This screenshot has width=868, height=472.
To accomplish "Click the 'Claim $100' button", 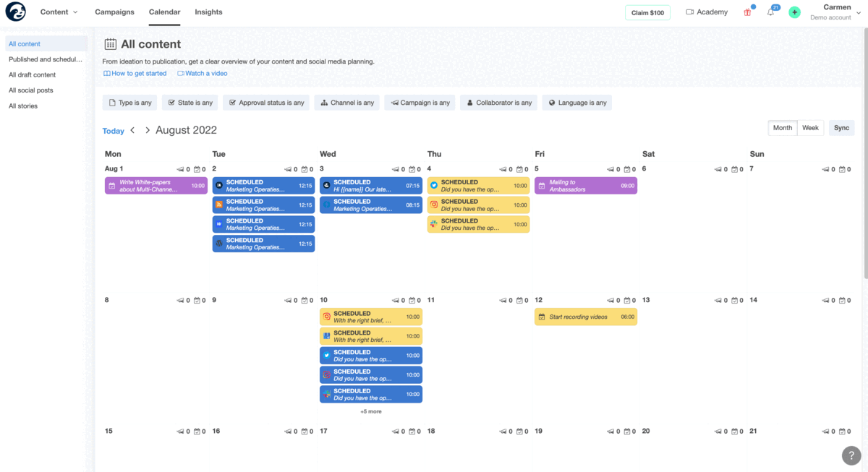I will pos(647,13).
